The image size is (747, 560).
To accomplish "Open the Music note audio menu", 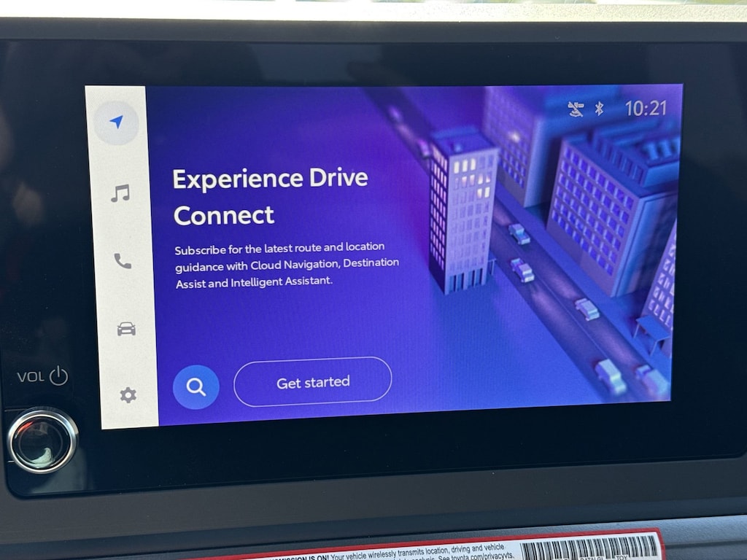I will pyautogui.click(x=120, y=193).
